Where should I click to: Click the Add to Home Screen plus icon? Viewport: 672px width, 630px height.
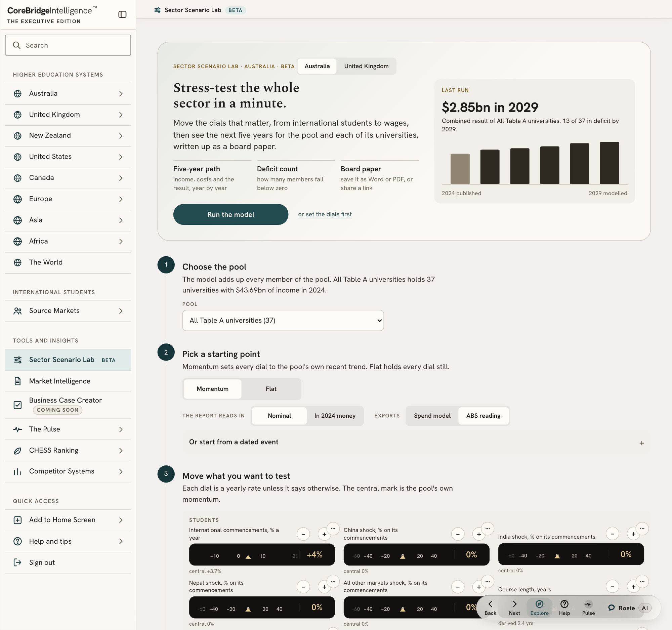[x=17, y=520]
